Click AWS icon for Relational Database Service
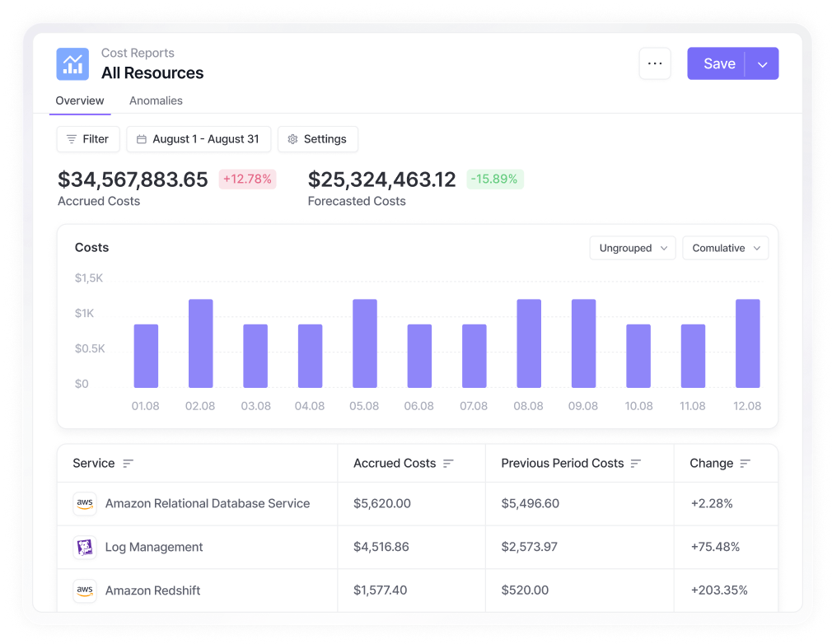 tap(85, 503)
